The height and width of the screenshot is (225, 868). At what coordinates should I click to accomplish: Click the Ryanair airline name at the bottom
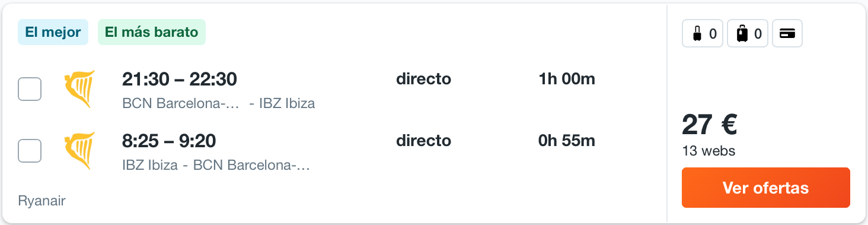pos(42,201)
